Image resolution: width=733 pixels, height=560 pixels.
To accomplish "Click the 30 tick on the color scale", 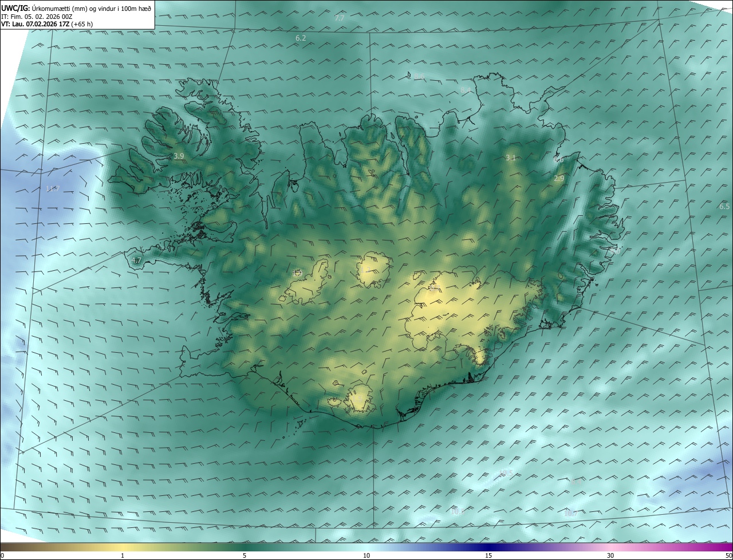I will pos(610,555).
